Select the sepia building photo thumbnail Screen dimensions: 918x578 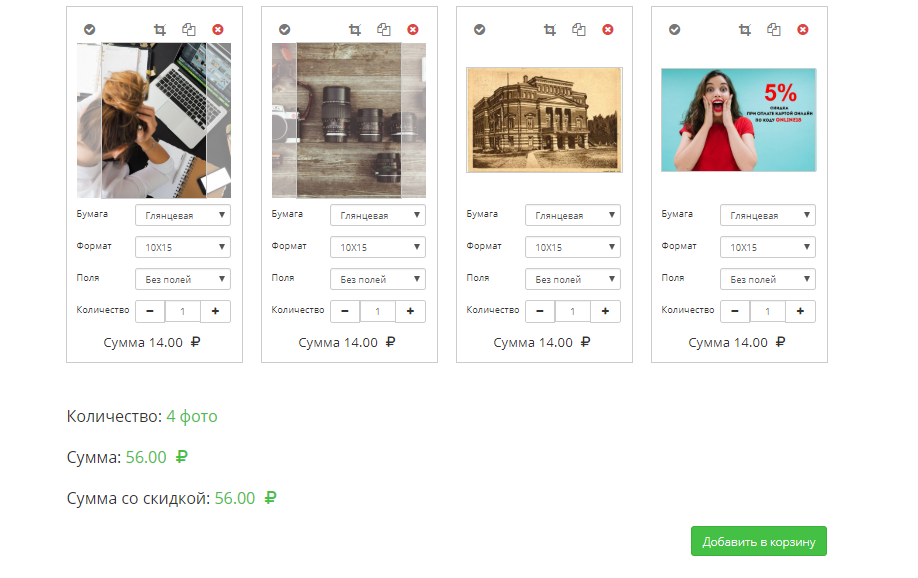[544, 120]
